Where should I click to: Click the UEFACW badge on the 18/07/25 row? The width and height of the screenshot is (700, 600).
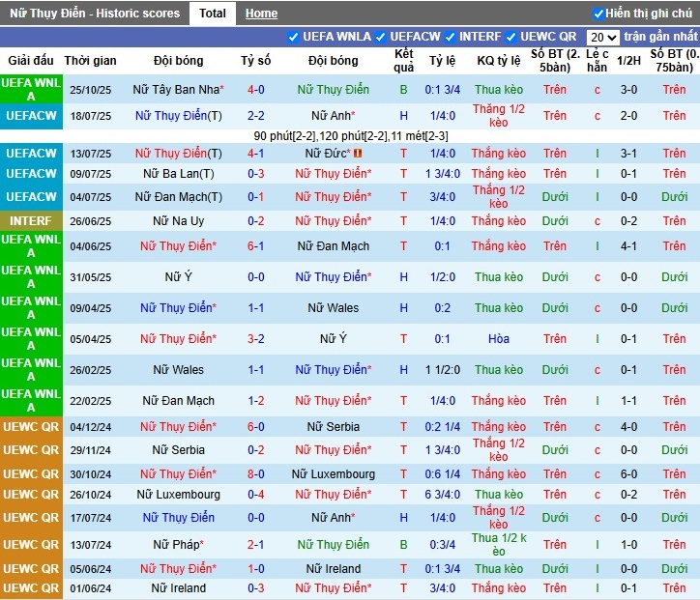31,116
